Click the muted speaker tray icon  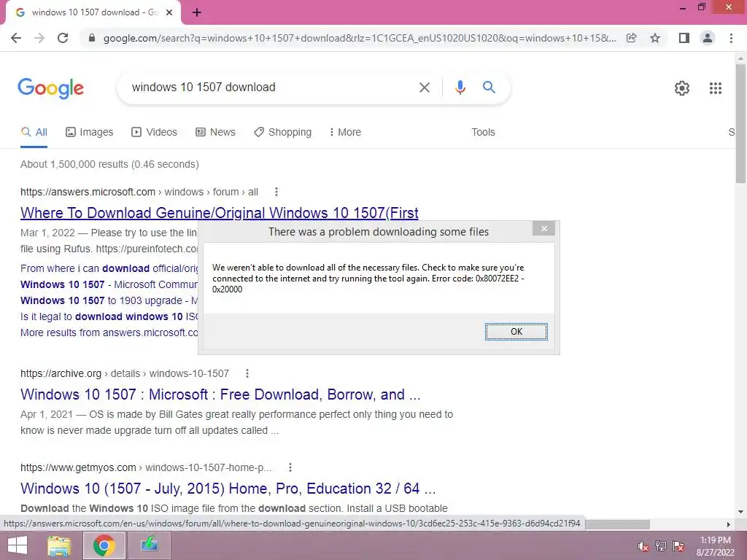click(643, 546)
